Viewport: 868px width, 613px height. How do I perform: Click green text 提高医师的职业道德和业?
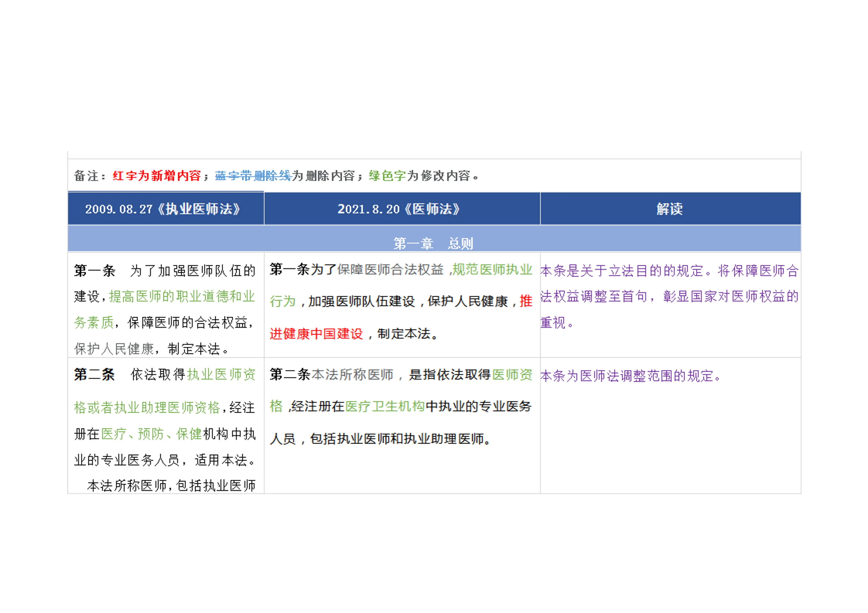pos(182,297)
